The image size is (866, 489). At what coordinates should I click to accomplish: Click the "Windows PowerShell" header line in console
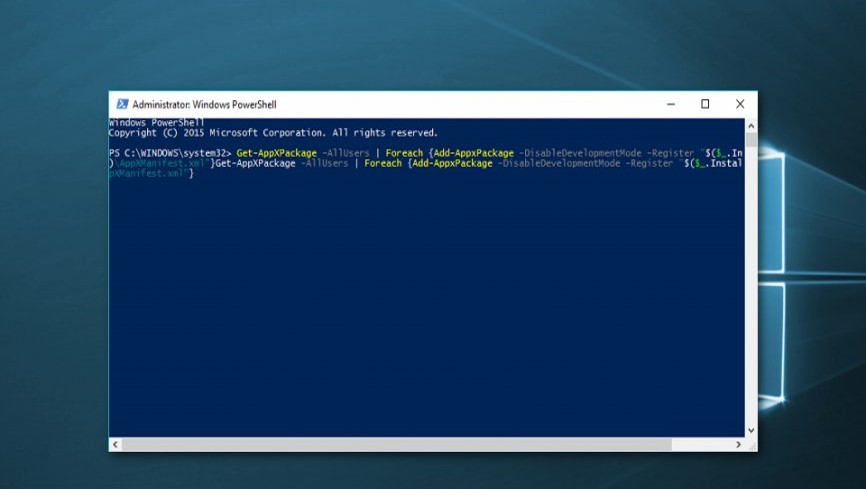(156, 123)
